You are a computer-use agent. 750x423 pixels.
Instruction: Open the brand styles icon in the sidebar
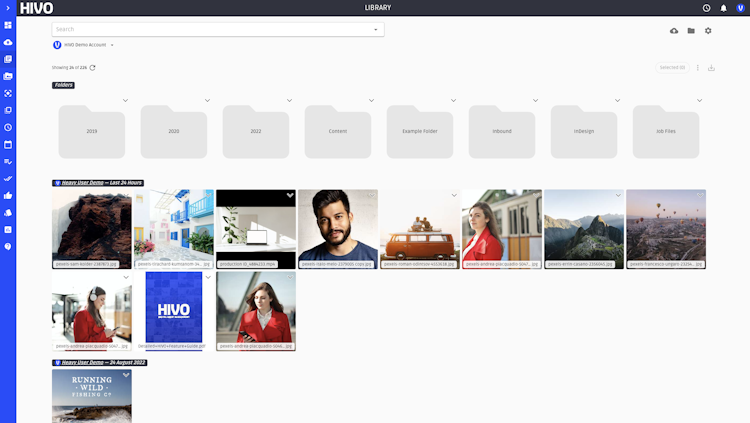[8, 212]
